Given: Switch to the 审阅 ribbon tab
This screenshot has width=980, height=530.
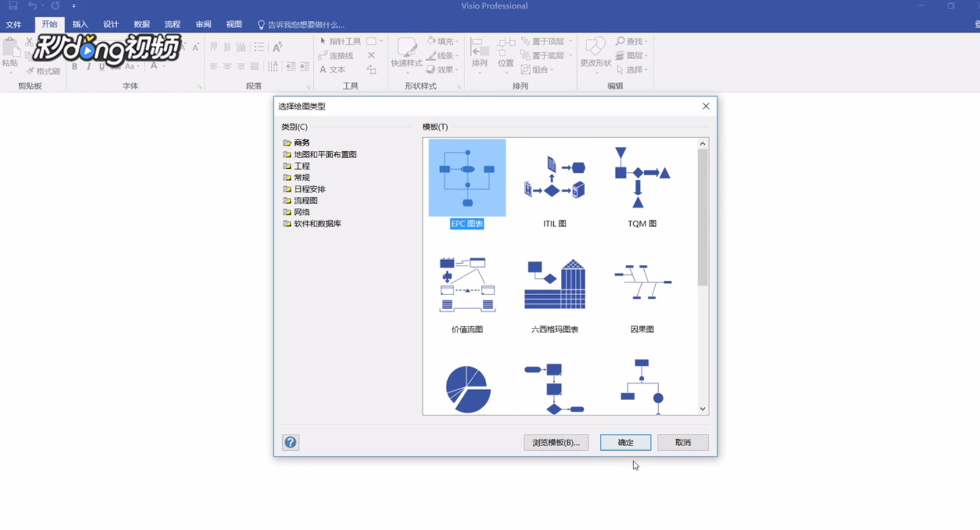Looking at the screenshot, I should pyautogui.click(x=203, y=24).
